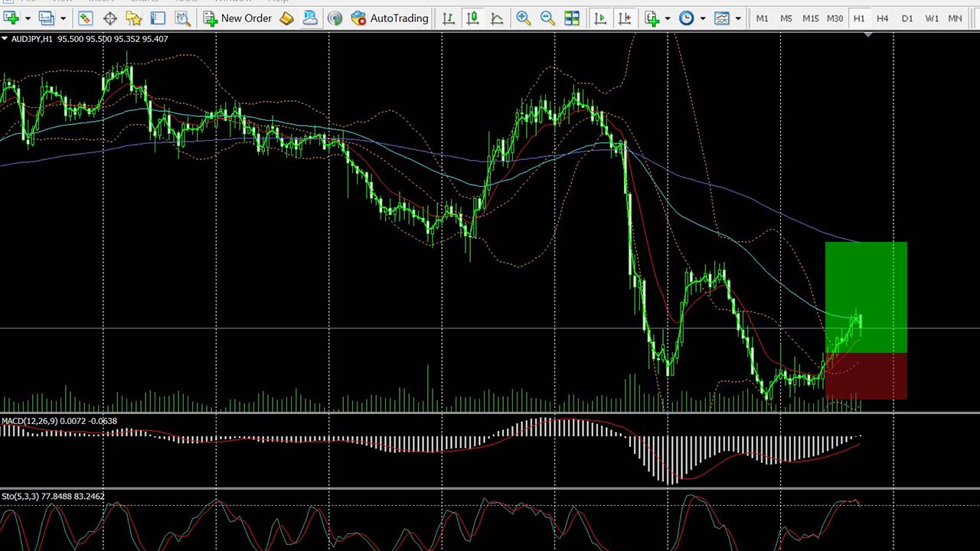Select the green take-profit rectangle
The width and height of the screenshot is (980, 551).
[866, 297]
